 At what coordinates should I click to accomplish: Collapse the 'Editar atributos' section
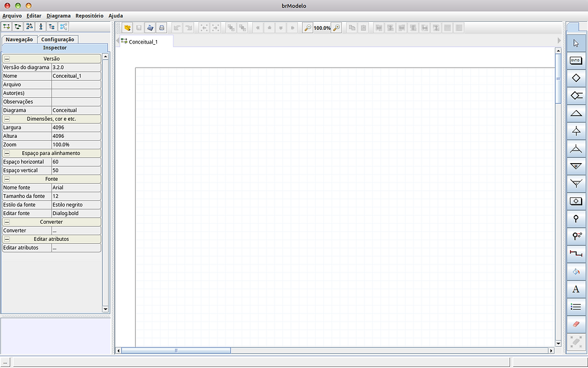pos(6,239)
